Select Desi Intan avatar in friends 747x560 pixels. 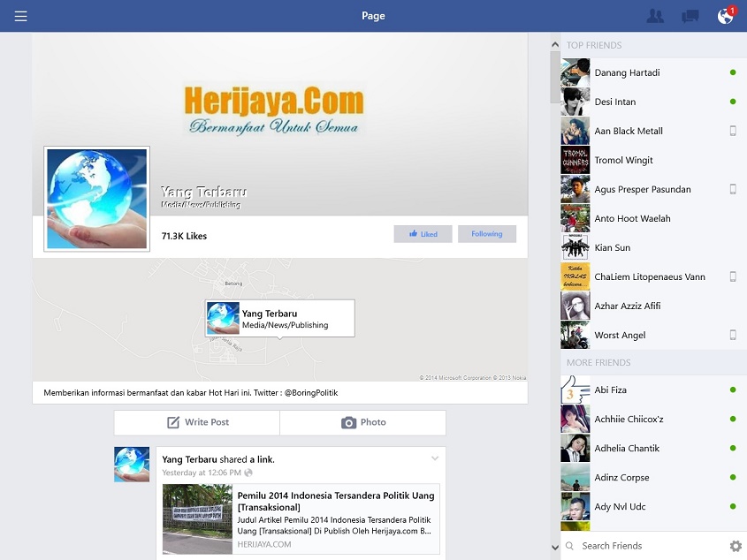(x=575, y=102)
